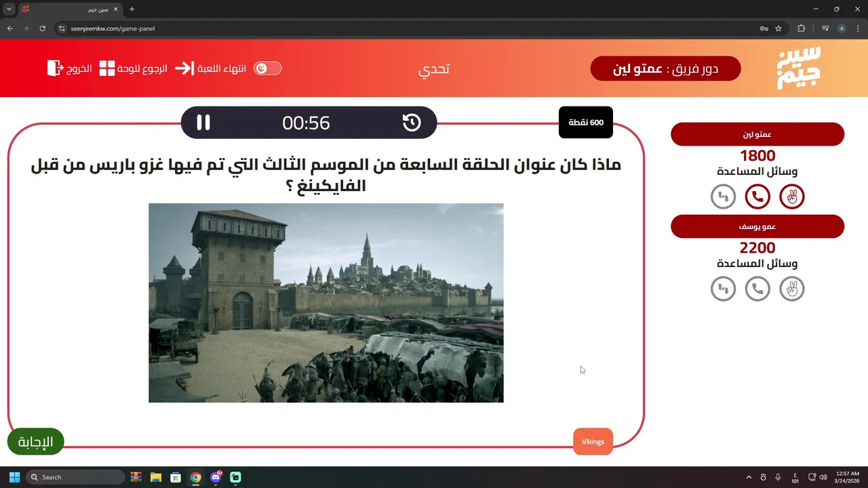
Task: Click the عمو يوسف team name bar
Action: [x=757, y=226]
